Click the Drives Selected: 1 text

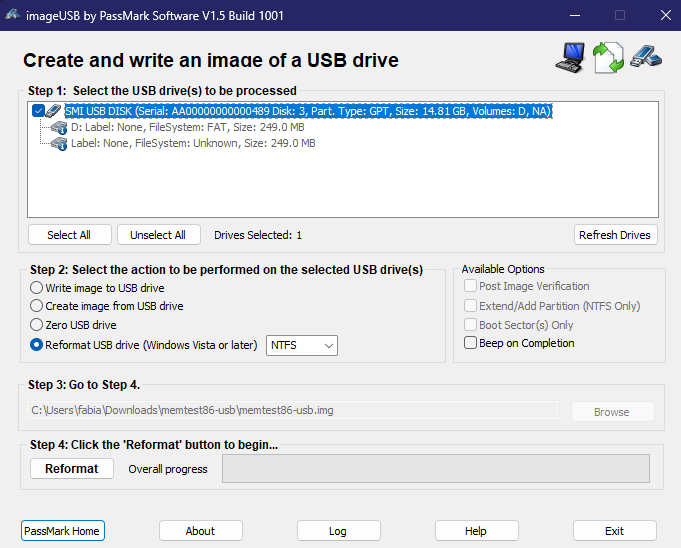[x=258, y=235]
